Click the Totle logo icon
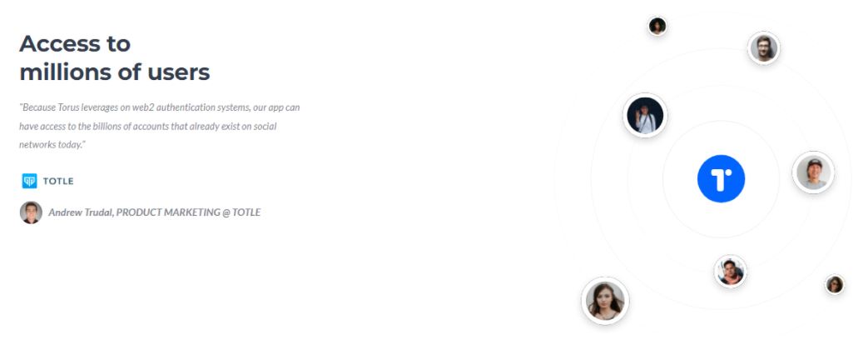Image resolution: width=868 pixels, height=345 pixels. (x=29, y=181)
